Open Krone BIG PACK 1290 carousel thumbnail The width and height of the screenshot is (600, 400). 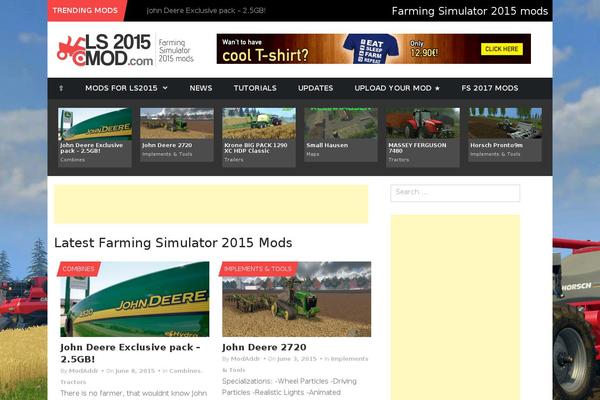point(259,124)
